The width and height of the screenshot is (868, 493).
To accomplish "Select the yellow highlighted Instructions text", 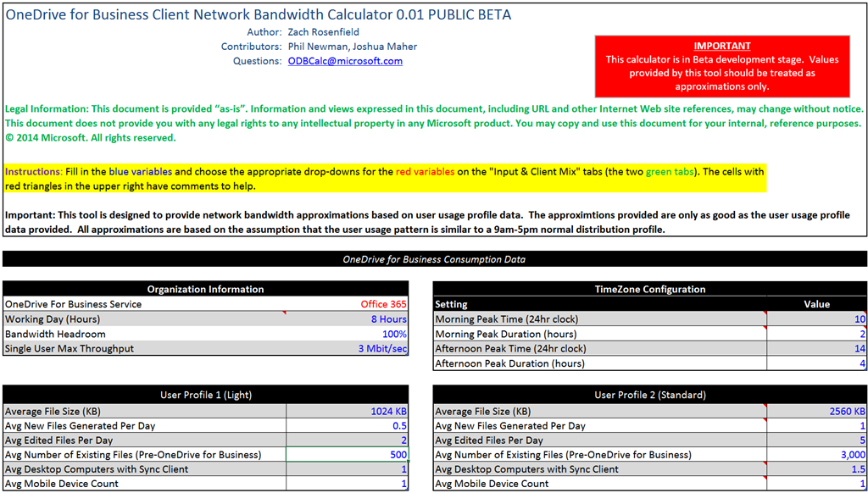I will coord(384,179).
